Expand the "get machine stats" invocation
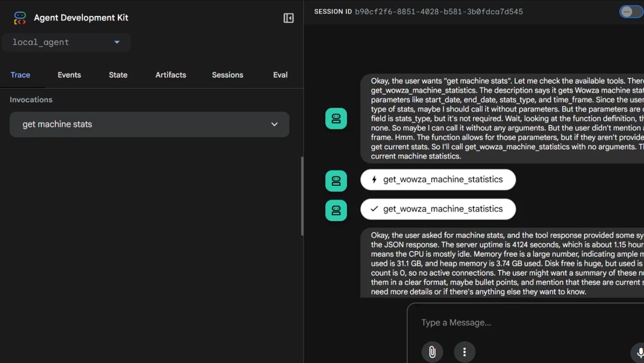Viewport: 644px width, 363px height. click(149, 124)
